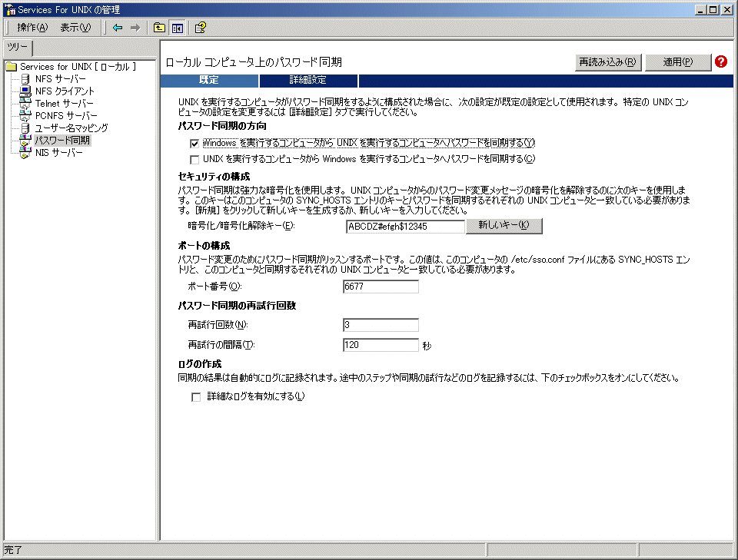Select パスワード同期 in tree
Image resolution: width=738 pixels, height=560 pixels.
pyautogui.click(x=62, y=140)
